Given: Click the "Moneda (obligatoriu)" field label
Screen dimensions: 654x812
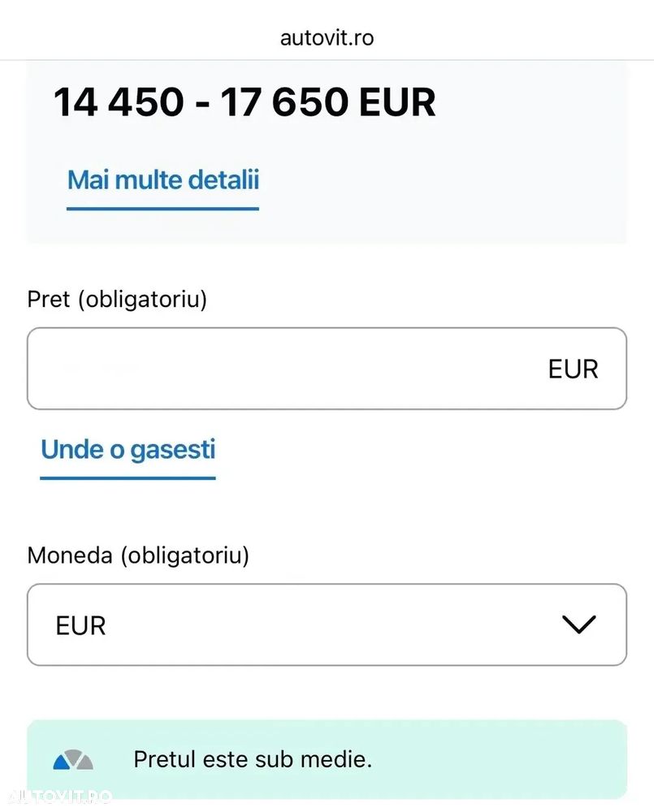Looking at the screenshot, I should pos(138,555).
